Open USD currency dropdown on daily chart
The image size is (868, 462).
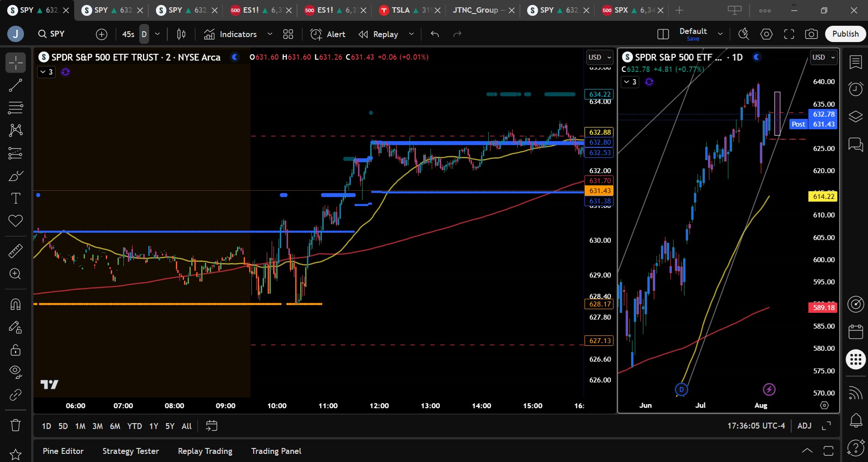coord(823,57)
